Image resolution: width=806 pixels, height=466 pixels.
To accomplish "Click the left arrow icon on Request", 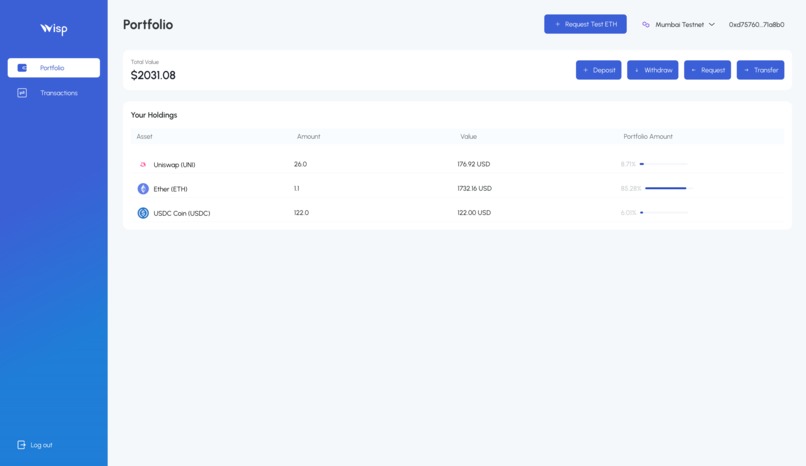I will pos(693,70).
